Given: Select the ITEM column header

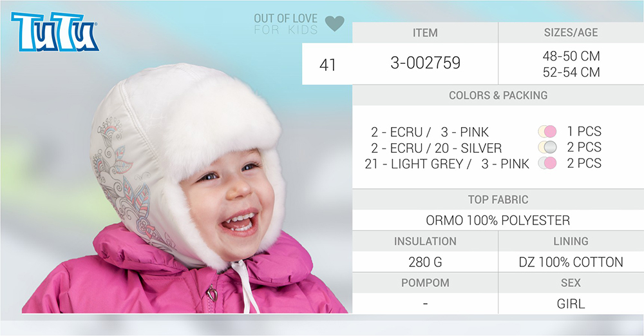Looking at the screenshot, I should (425, 32).
